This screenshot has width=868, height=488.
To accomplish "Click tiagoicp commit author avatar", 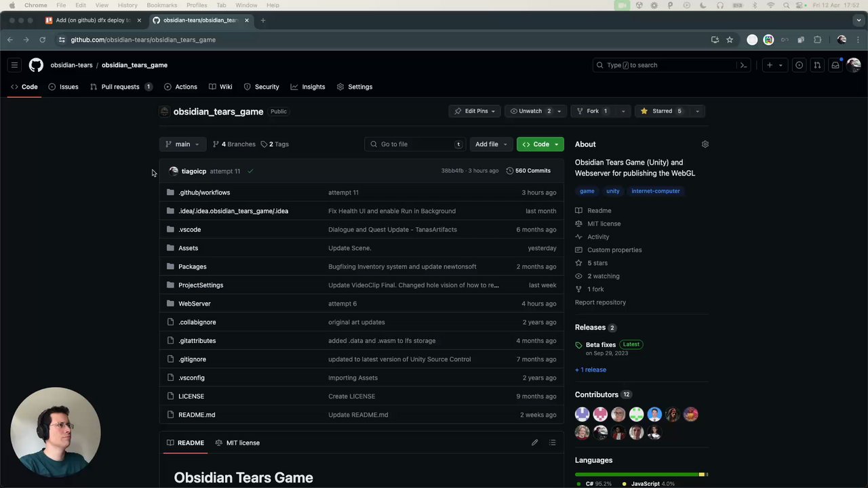I will coord(174,171).
